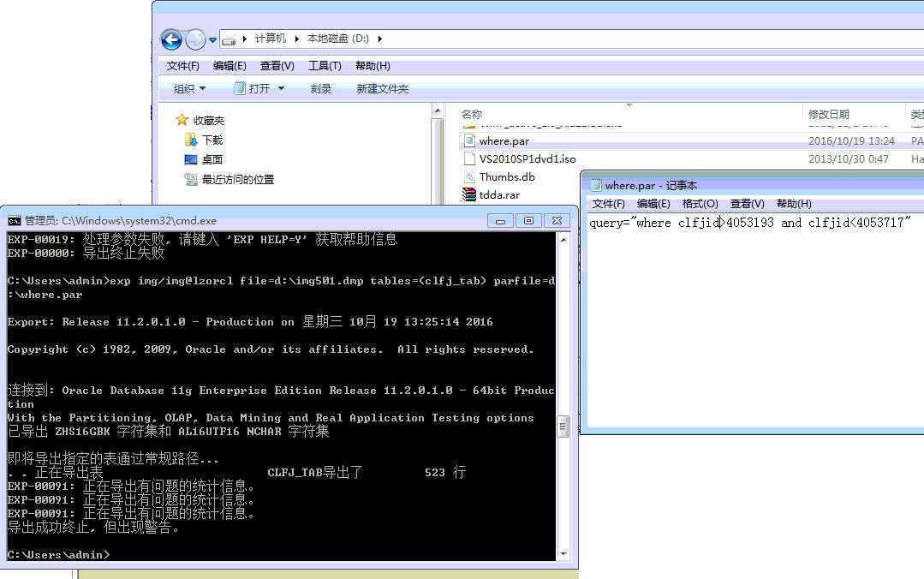Screen dimensions: 924x579
Task: Close the cmd.exe window
Action: [x=557, y=221]
